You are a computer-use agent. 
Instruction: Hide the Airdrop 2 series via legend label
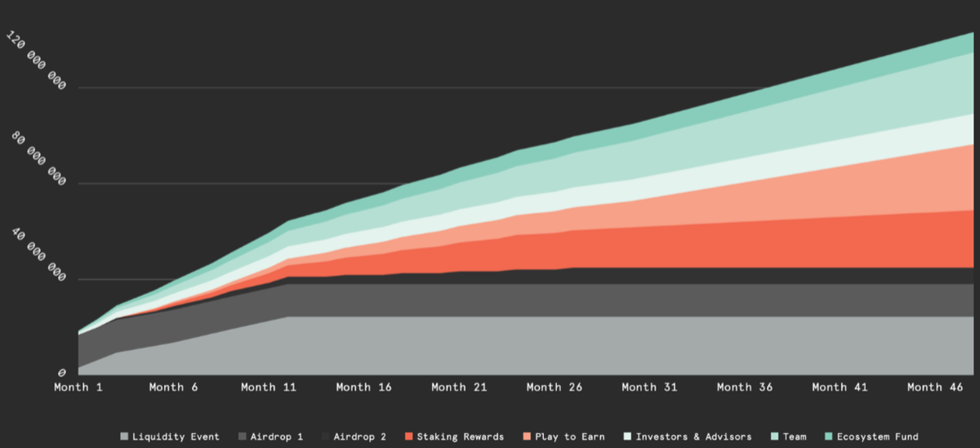coord(361,437)
